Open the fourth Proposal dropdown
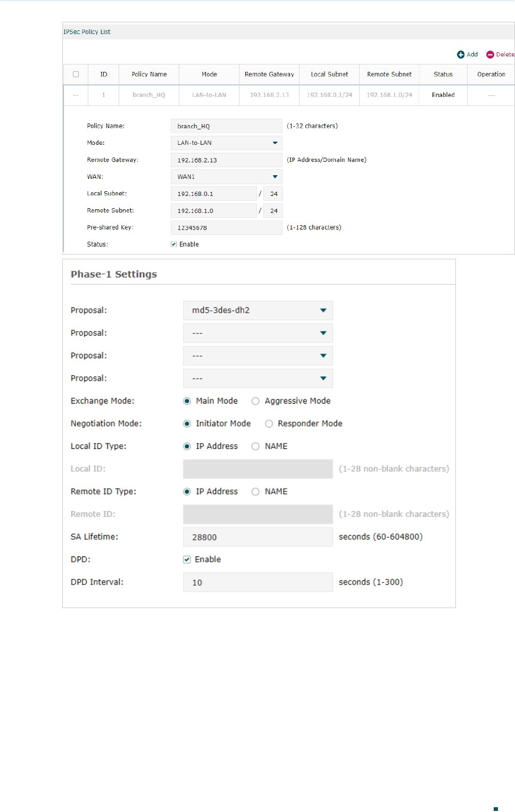Viewport: 515px width, 812px height. [x=258, y=379]
